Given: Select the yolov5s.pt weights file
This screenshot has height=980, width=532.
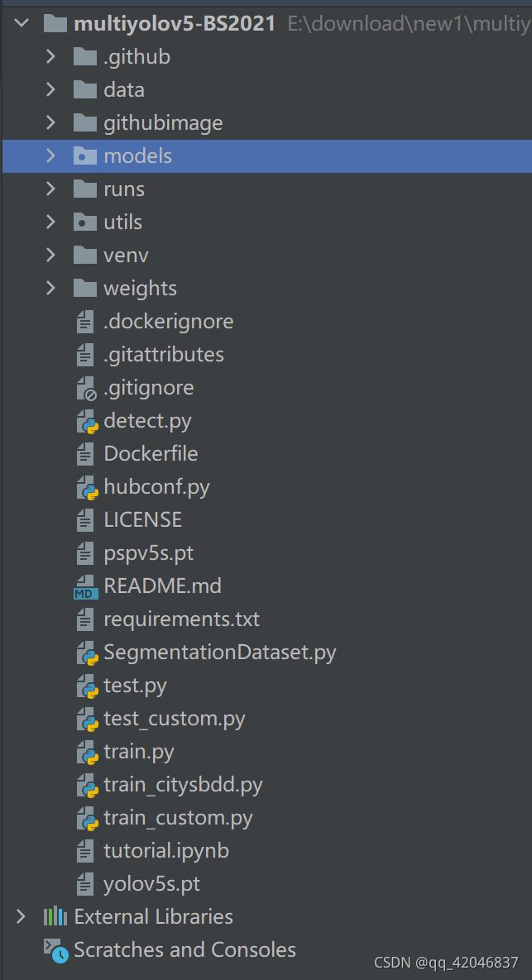Looking at the screenshot, I should pos(152,884).
